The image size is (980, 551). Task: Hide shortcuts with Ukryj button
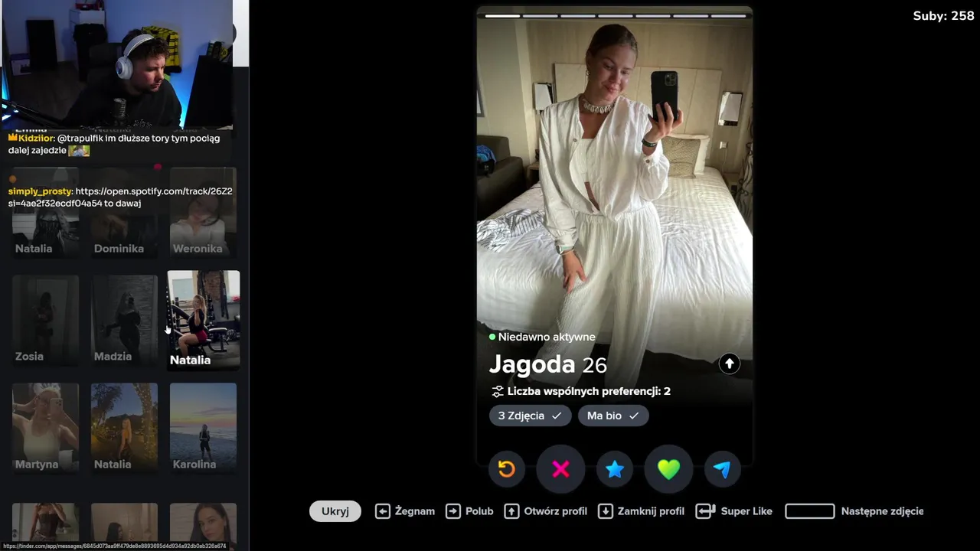(x=335, y=511)
